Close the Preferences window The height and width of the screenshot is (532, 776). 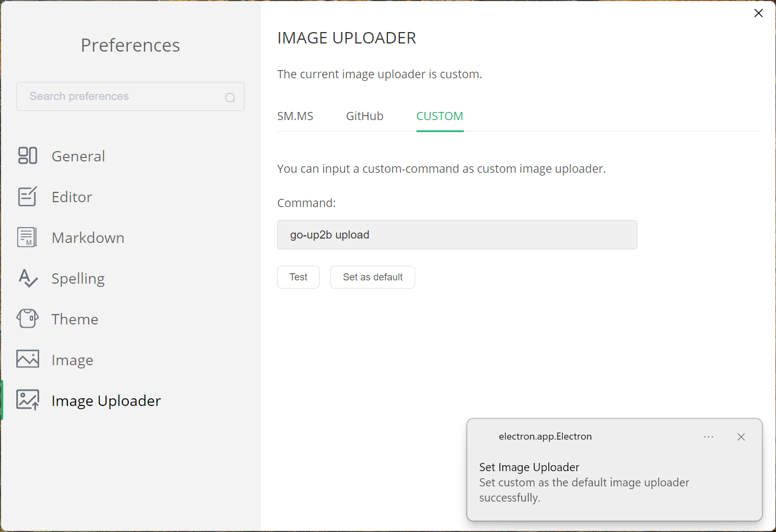759,13
